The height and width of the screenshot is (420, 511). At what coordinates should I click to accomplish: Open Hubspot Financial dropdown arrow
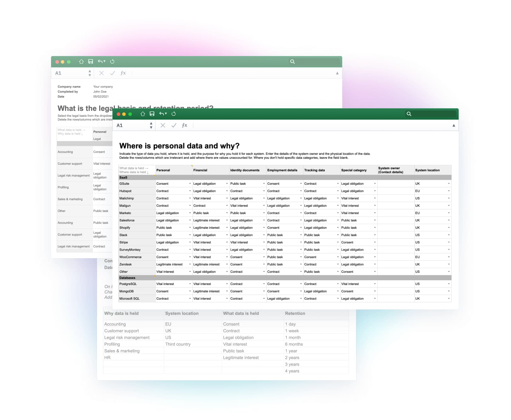227,191
